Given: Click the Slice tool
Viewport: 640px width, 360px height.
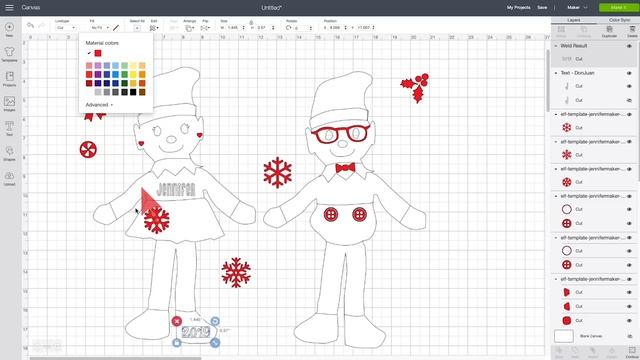Looking at the screenshot, I should (559, 351).
